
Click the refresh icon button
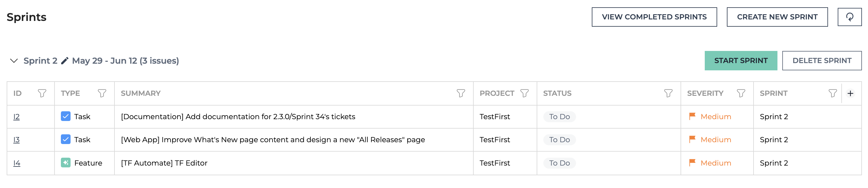pos(850,17)
